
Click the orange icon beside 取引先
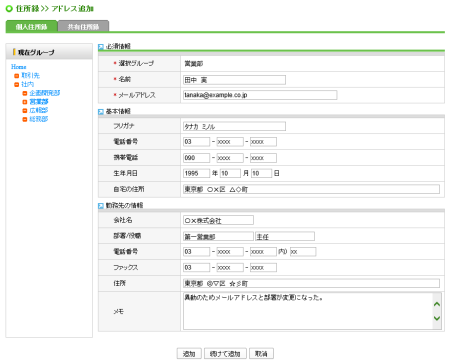(x=16, y=76)
